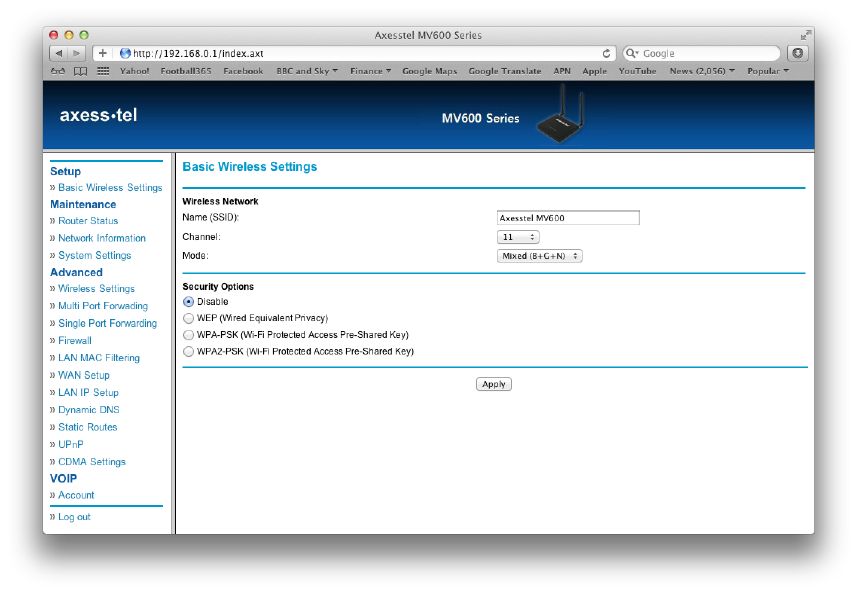Open the Apple bookmark

pos(595,71)
